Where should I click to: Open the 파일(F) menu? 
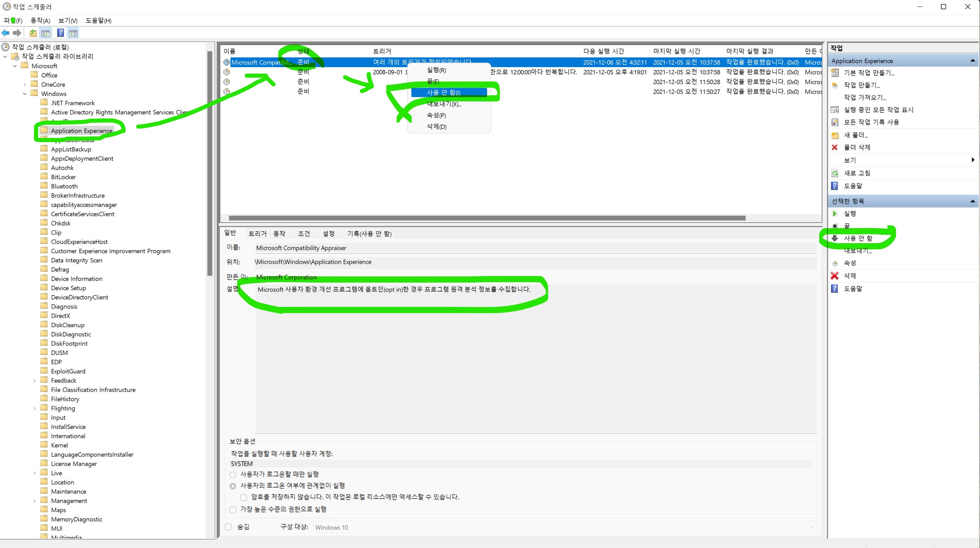pyautogui.click(x=13, y=21)
